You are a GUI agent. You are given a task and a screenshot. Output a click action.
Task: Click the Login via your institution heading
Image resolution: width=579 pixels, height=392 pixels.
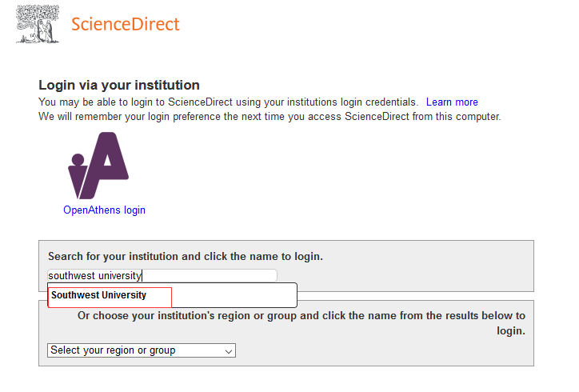click(118, 86)
